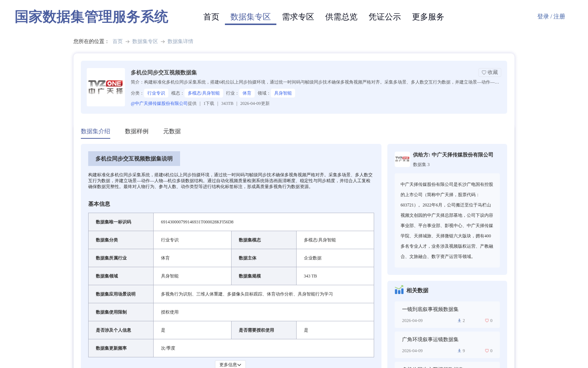Click the 国家数据集管理服务系统 site title

pos(92,17)
